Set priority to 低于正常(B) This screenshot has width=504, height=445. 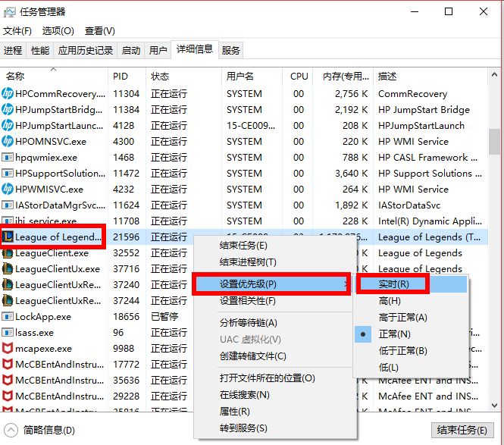click(x=411, y=351)
